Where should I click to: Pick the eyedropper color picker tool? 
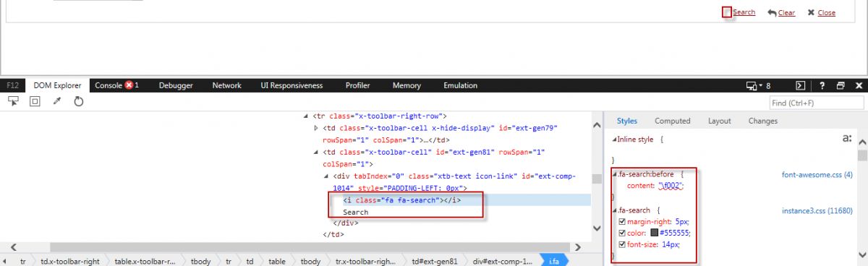pyautogui.click(x=57, y=102)
